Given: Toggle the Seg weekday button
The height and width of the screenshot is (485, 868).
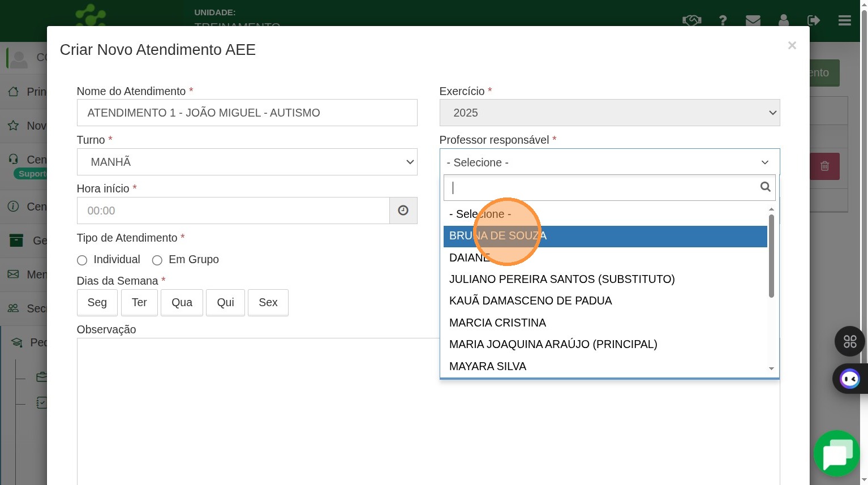Looking at the screenshot, I should (x=97, y=303).
